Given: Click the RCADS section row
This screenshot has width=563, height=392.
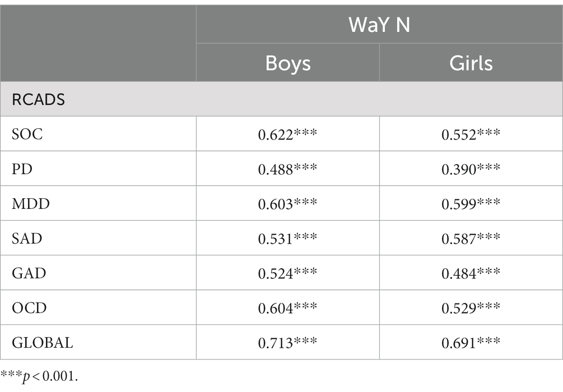Looking at the screenshot, I should [281, 99].
